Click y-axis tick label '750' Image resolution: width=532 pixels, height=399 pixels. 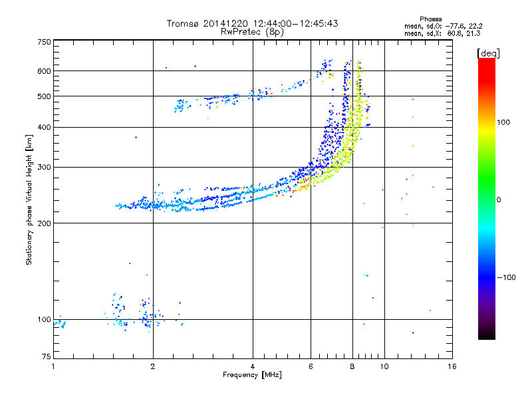[x=44, y=42]
